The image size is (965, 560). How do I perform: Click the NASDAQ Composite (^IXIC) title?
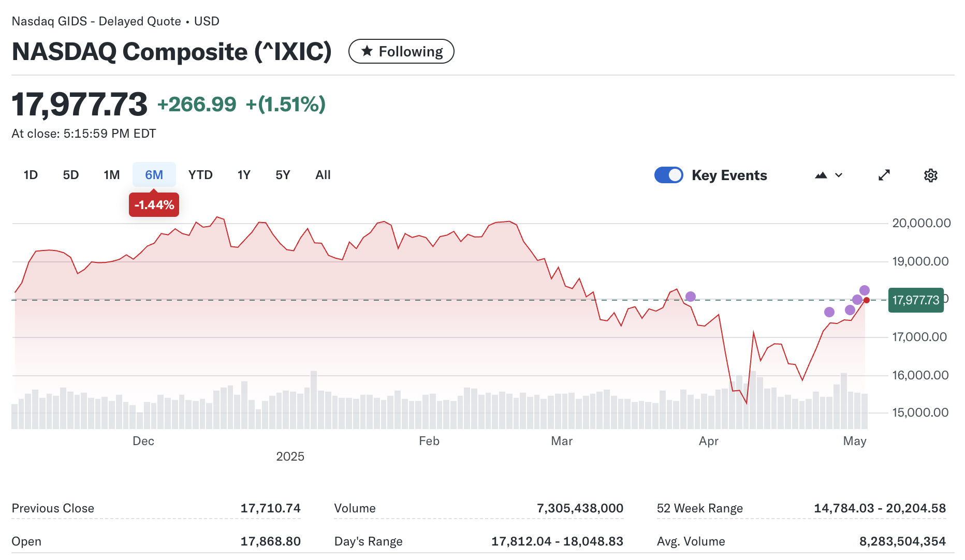(x=171, y=51)
